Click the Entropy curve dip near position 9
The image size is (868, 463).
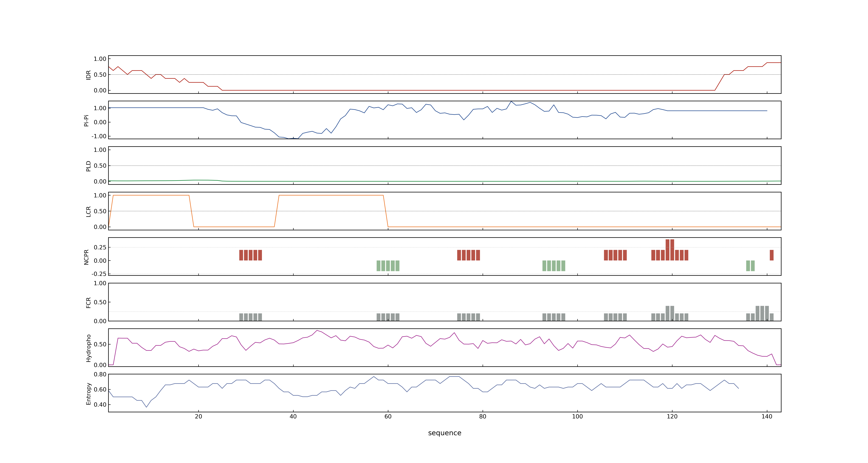coord(146,406)
